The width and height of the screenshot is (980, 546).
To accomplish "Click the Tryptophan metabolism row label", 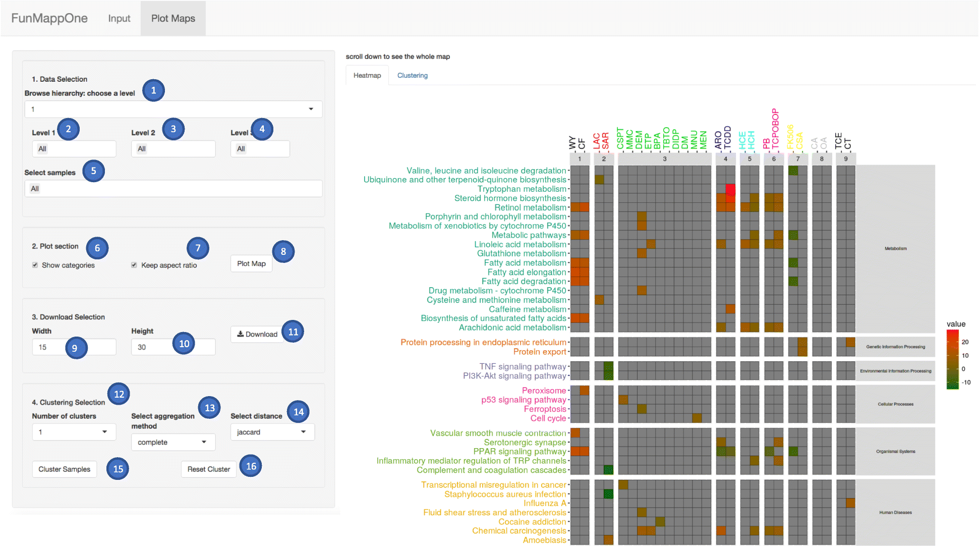I will (x=522, y=189).
